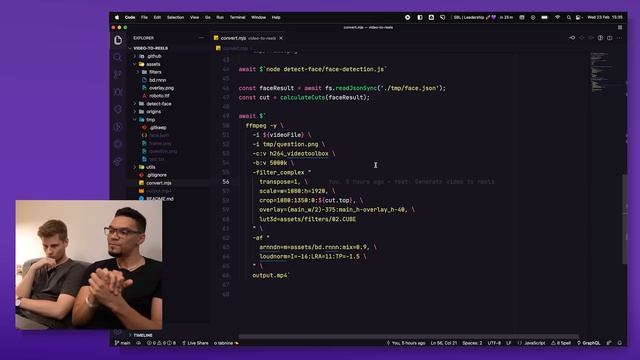Open the Selection menu

175,18
